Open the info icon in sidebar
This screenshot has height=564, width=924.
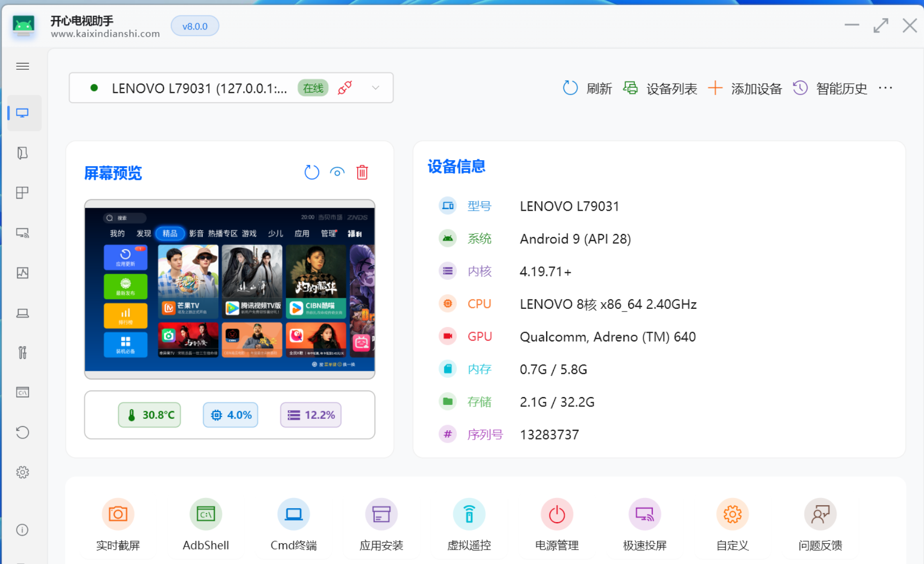click(23, 529)
